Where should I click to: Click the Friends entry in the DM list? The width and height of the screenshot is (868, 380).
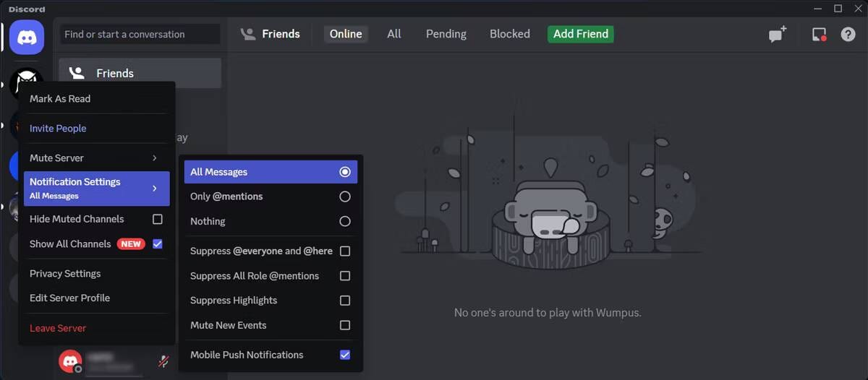(x=140, y=73)
